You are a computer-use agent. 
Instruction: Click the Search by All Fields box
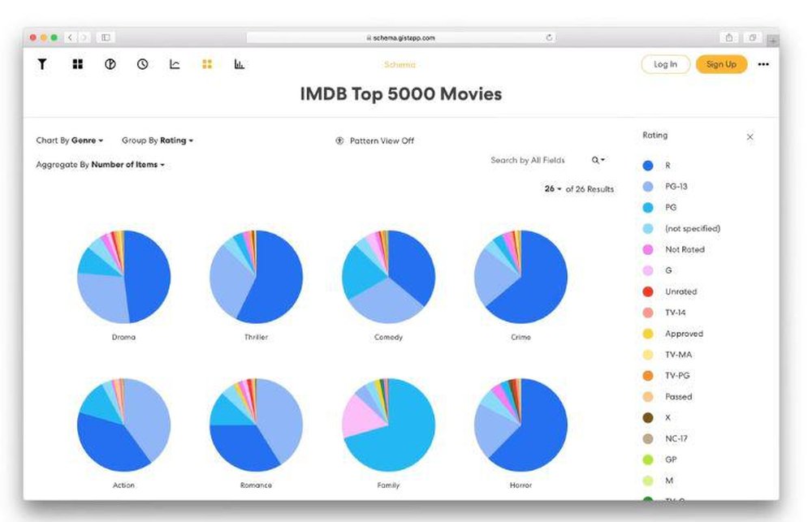[528, 161]
